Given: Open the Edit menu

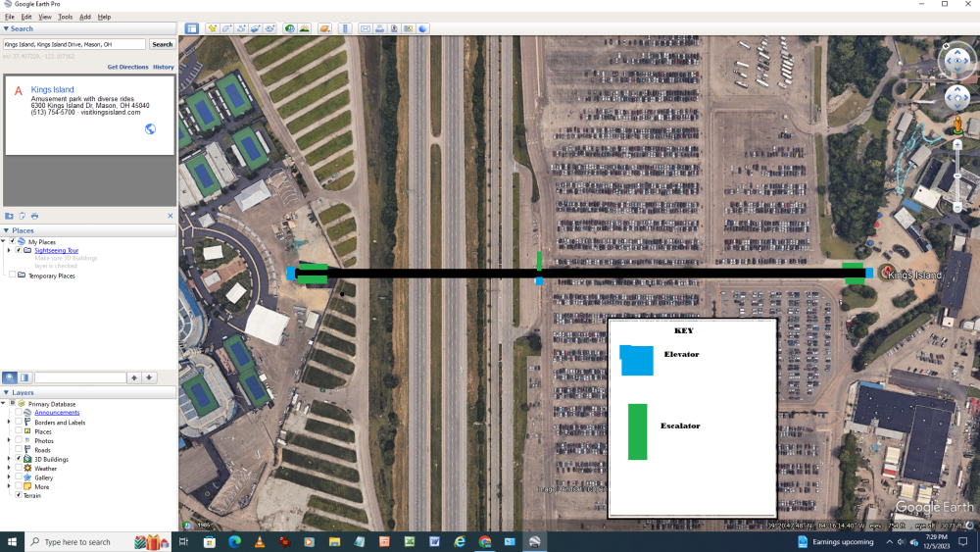Looking at the screenshot, I should coord(26,17).
